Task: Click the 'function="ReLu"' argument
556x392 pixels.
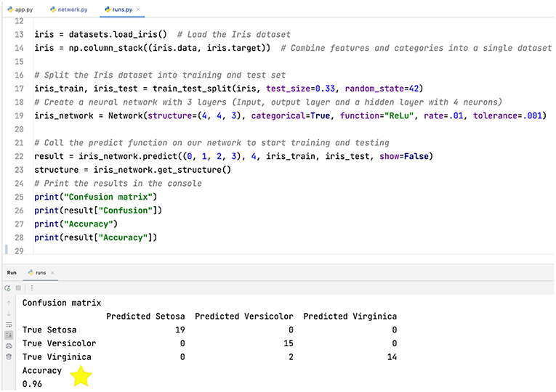Action: pyautogui.click(x=377, y=116)
